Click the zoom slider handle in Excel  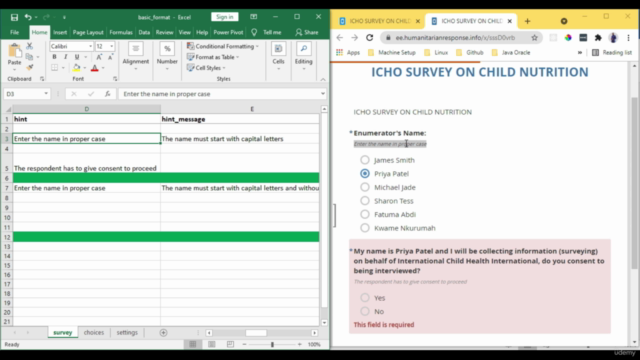pyautogui.click(x=272, y=344)
